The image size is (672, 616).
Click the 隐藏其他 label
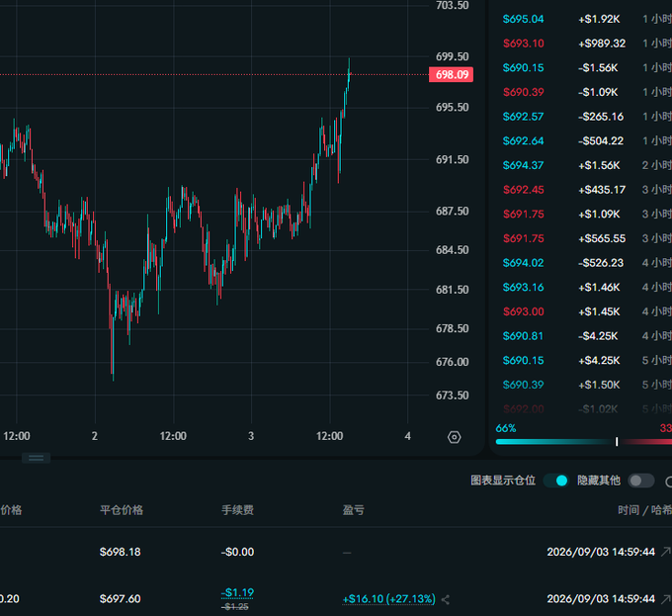point(599,481)
